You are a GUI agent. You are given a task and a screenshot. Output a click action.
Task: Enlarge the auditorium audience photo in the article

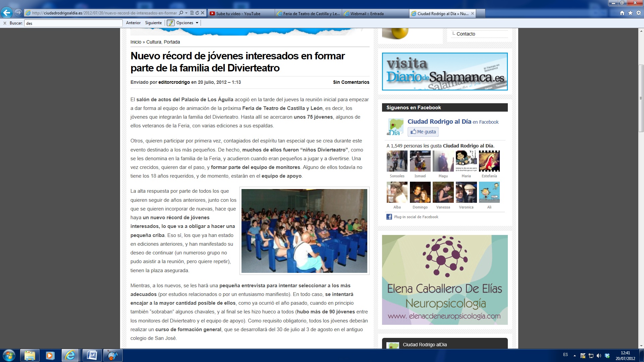(x=304, y=231)
